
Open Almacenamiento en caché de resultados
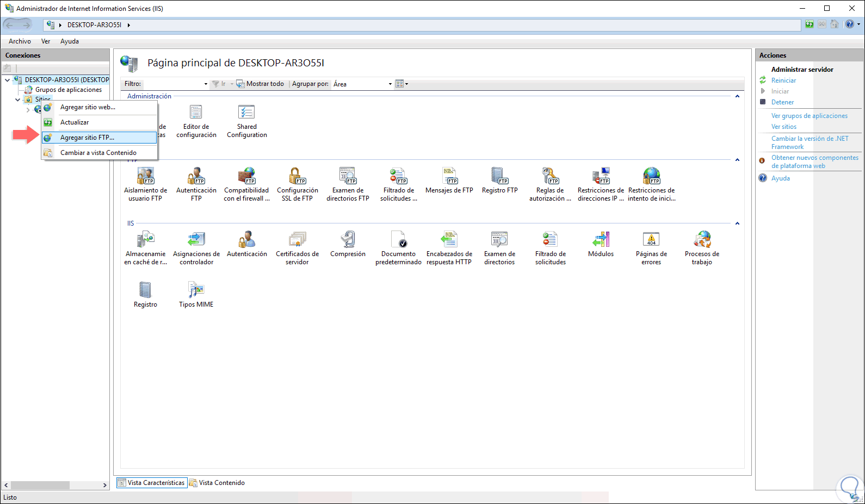point(145,248)
